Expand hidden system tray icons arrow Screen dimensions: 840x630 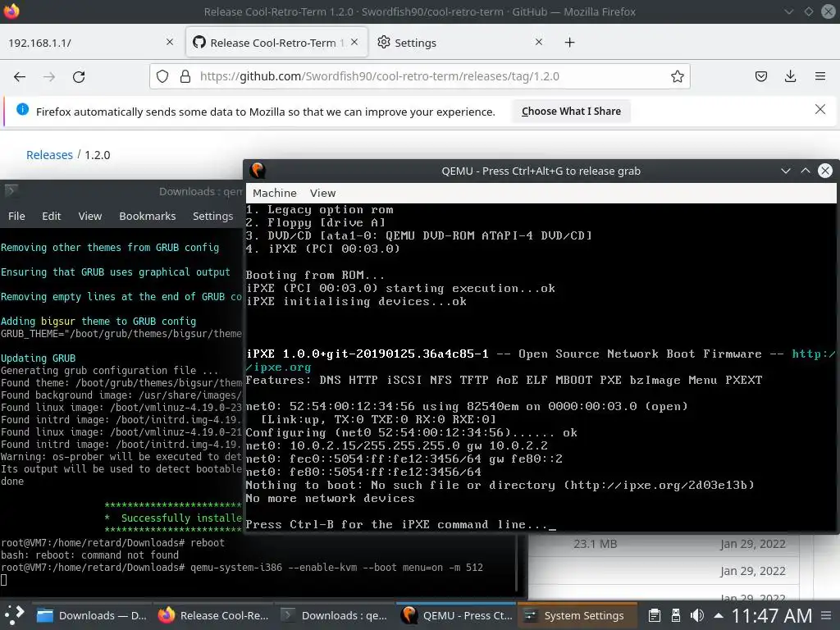point(719,615)
